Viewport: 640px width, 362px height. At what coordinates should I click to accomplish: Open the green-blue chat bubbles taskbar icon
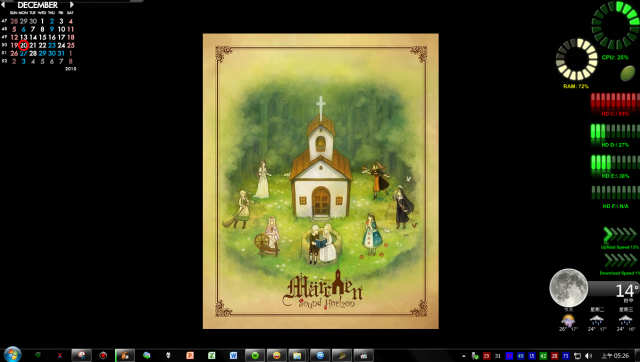[x=147, y=355]
